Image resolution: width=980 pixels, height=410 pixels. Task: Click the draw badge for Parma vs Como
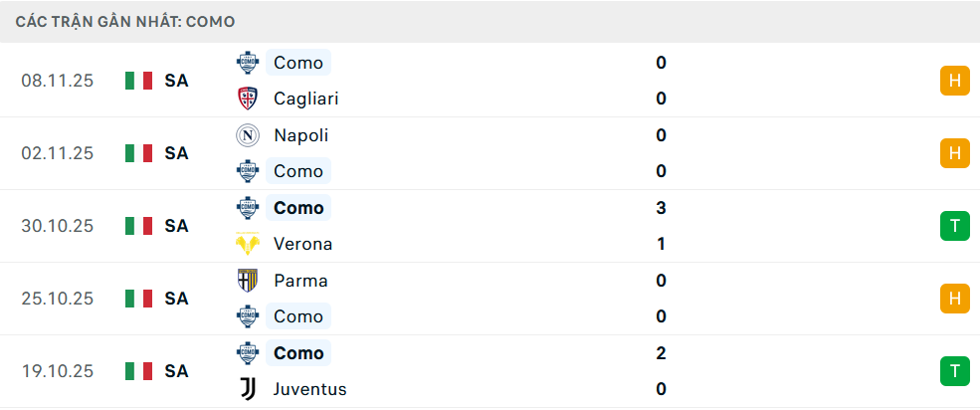954,299
